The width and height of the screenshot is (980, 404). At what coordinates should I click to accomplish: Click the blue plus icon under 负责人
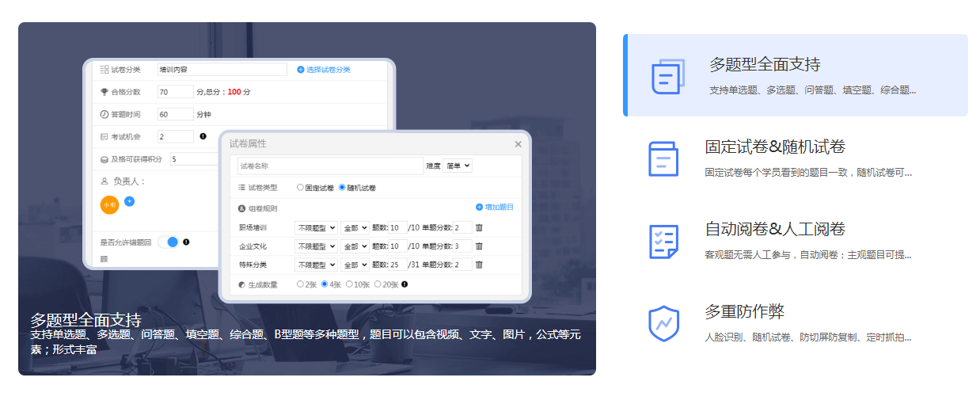click(130, 201)
